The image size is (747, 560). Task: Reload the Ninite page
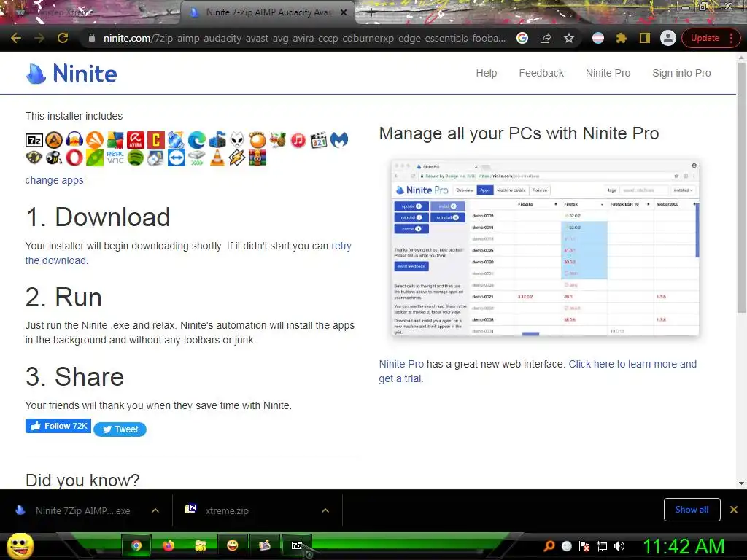(63, 38)
